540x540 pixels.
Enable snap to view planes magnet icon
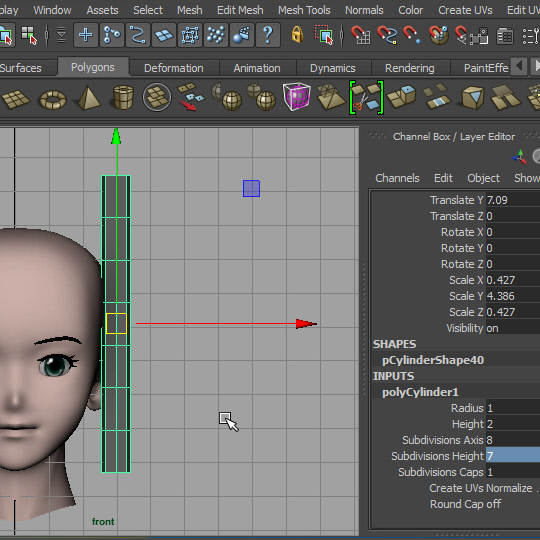438,35
